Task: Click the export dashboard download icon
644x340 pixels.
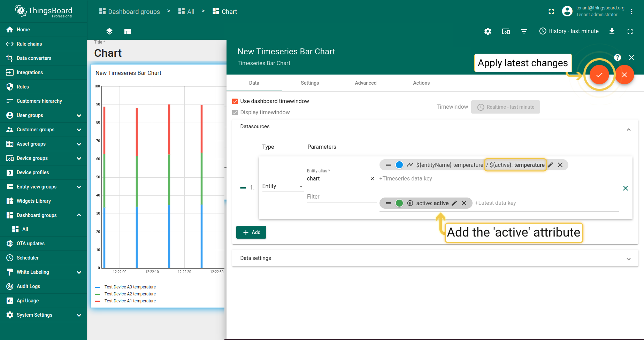Action: (x=612, y=31)
